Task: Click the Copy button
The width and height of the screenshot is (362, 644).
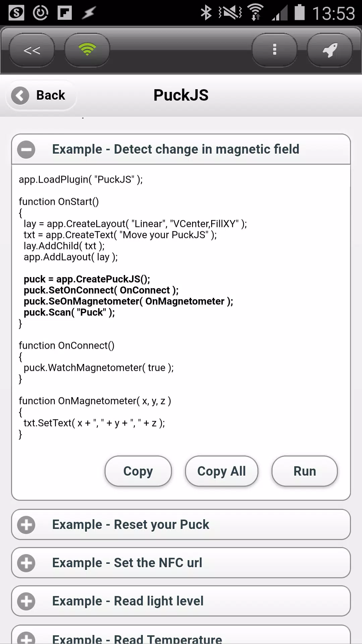Action: pyautogui.click(x=138, y=471)
